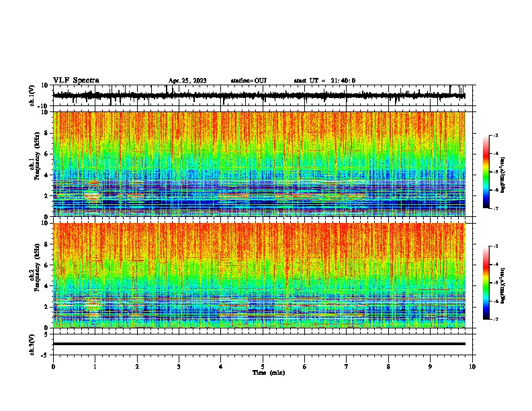Click the ch.1 black voltage waveform trace
This screenshot has width=532, height=411.
[x=259, y=95]
